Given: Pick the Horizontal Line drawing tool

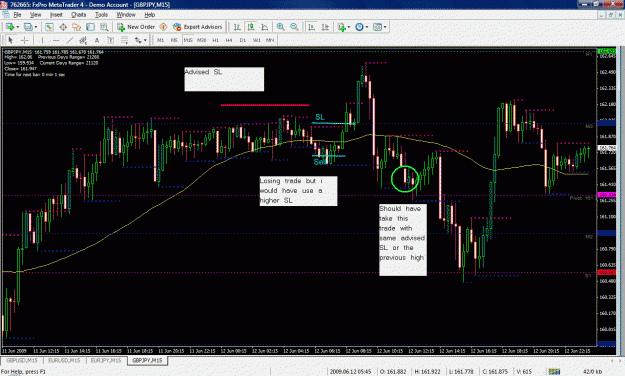Looking at the screenshot, I should point(56,40).
